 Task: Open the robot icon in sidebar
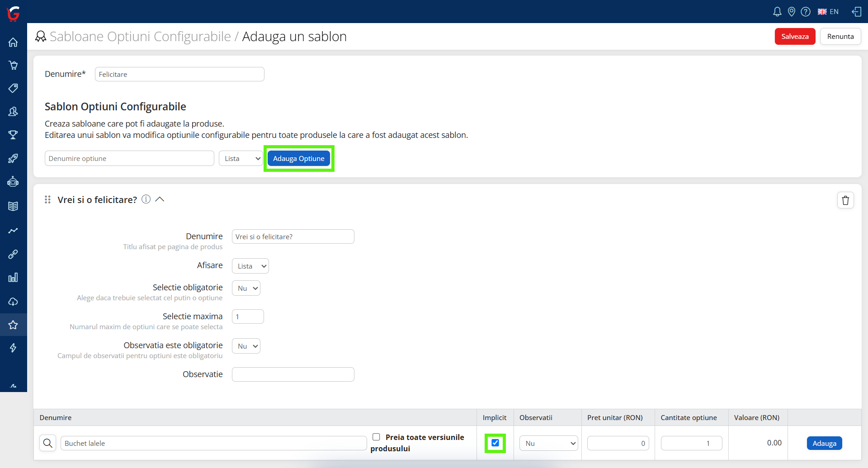point(13,182)
